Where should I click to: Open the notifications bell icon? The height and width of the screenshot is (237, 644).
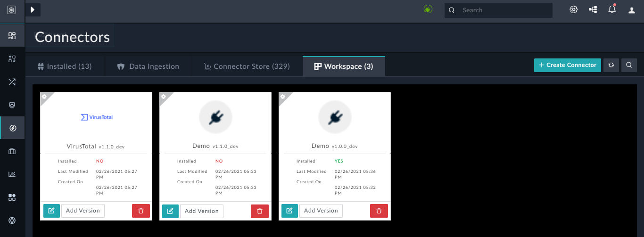(x=612, y=9)
